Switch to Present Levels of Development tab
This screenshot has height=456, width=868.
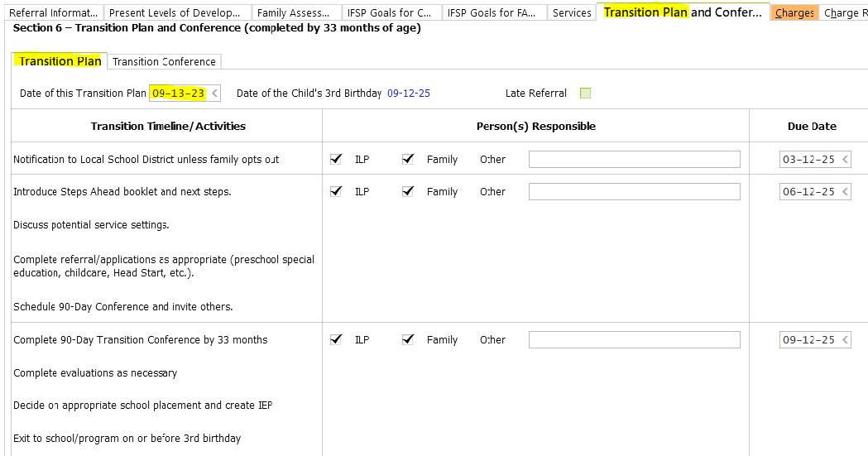pyautogui.click(x=175, y=12)
